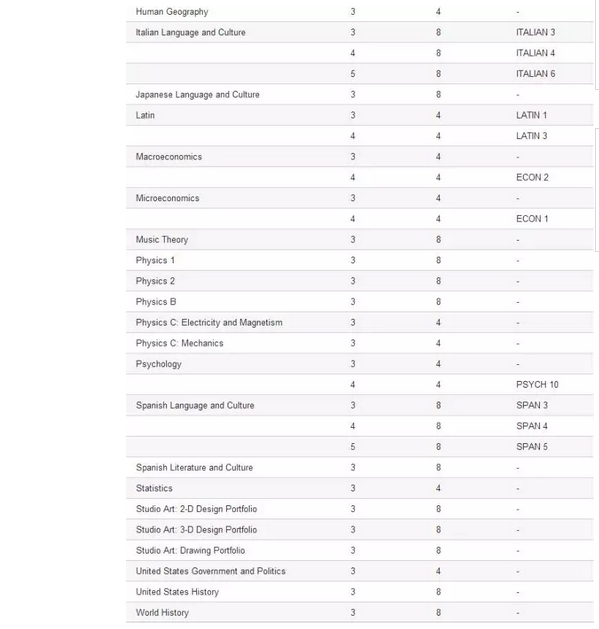The image size is (599, 629).
Task: Click the Studio Art: Drawing Portfolio entry
Action: (190, 550)
